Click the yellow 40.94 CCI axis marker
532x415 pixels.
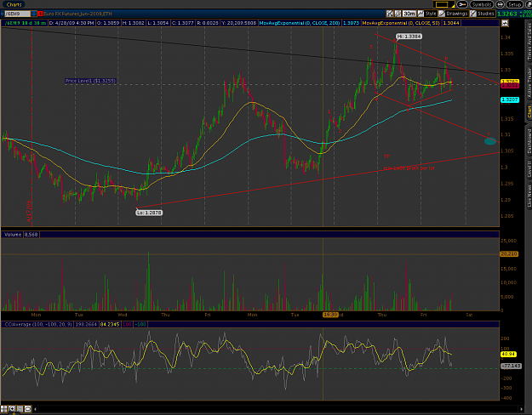pyautogui.click(x=508, y=354)
